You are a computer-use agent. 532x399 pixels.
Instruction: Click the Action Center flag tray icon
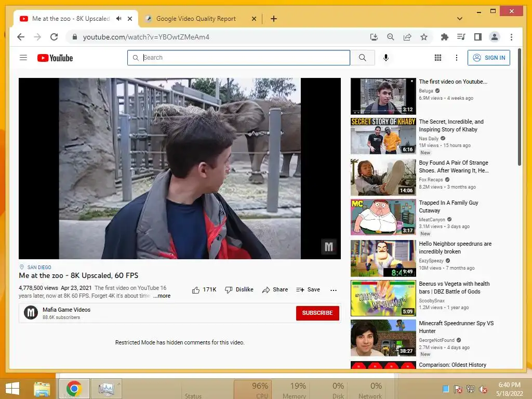pyautogui.click(x=458, y=389)
